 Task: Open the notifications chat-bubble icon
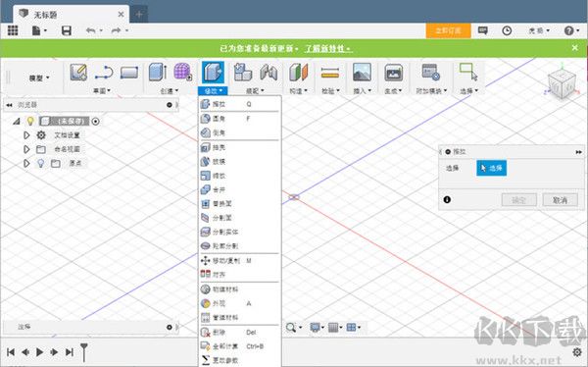pos(482,30)
